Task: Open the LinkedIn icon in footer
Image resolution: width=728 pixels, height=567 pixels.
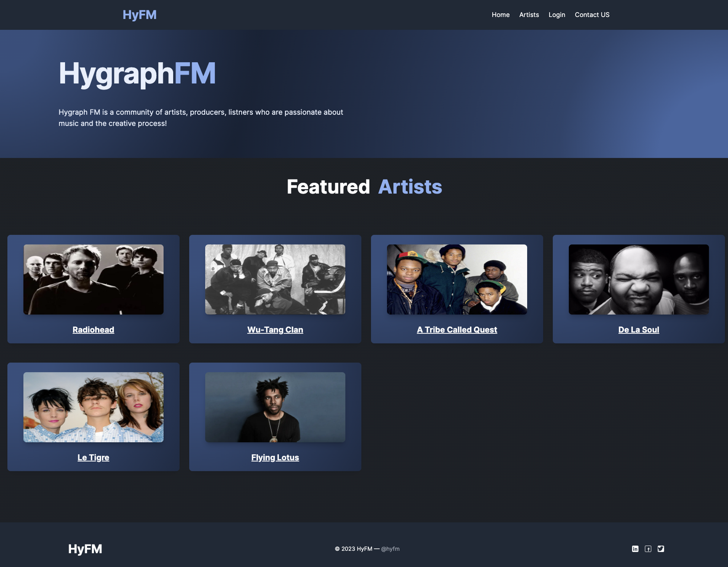Action: click(x=635, y=549)
